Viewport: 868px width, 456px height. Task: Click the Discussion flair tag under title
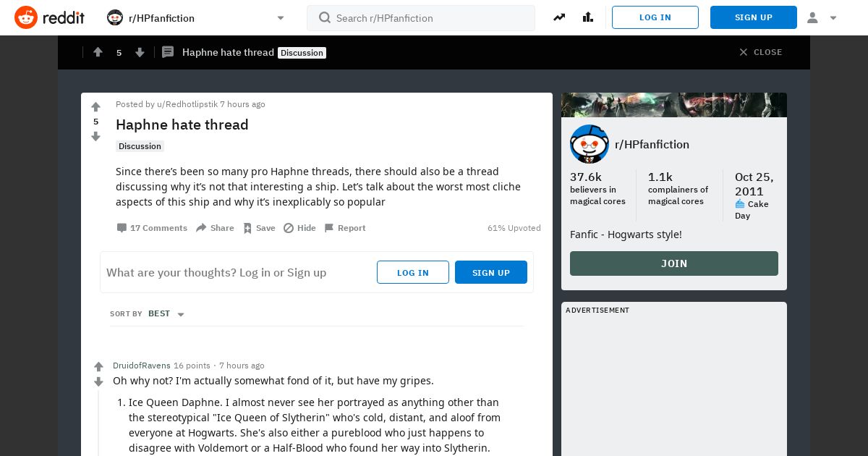pyautogui.click(x=140, y=146)
